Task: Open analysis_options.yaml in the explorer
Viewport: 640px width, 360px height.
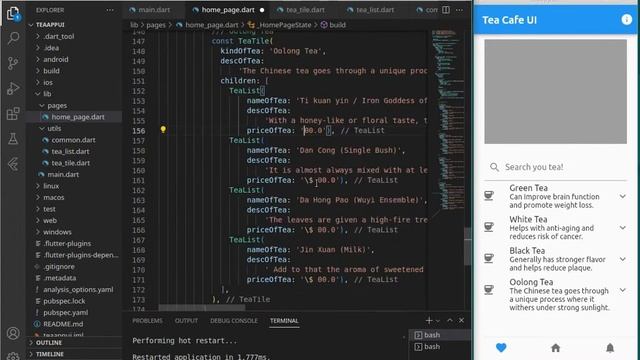Action: tap(78, 289)
